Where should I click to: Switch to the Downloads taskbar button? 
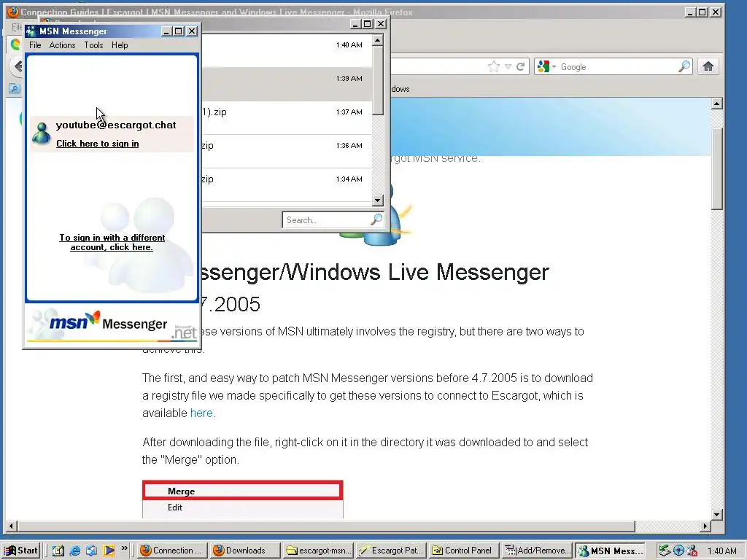point(246,551)
